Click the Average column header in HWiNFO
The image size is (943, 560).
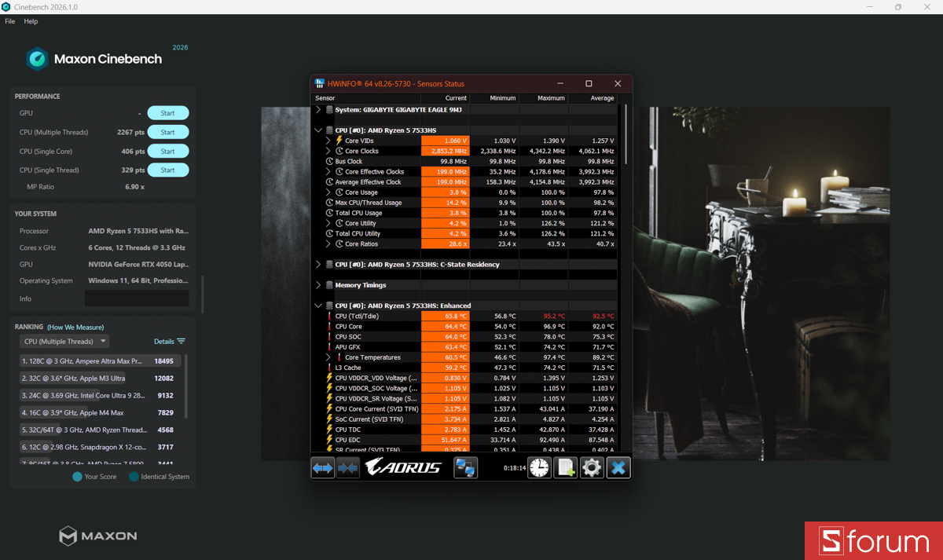coord(593,98)
